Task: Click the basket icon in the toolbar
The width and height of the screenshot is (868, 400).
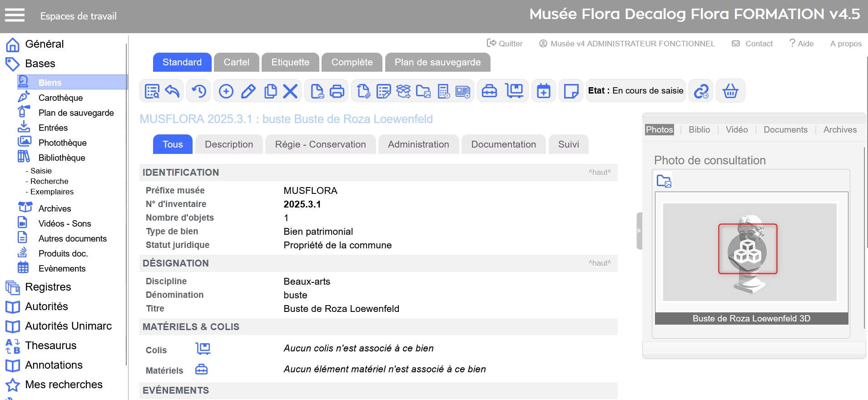Action: coord(730,91)
